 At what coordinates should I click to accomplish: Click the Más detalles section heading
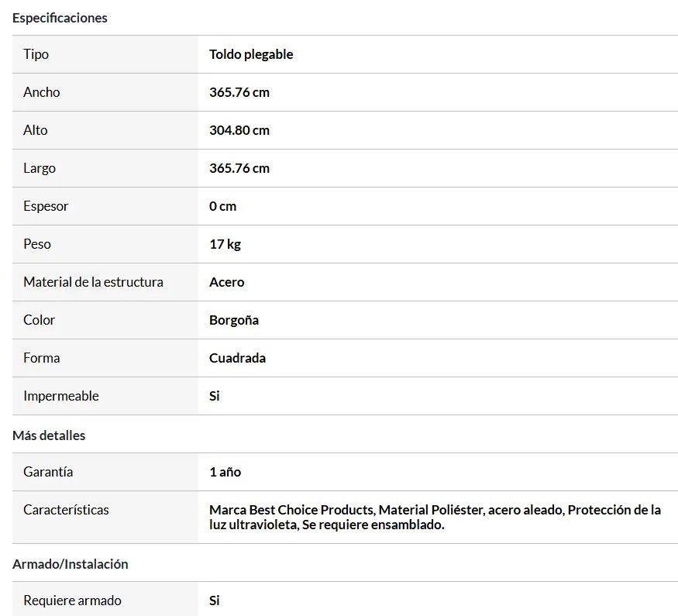click(49, 435)
